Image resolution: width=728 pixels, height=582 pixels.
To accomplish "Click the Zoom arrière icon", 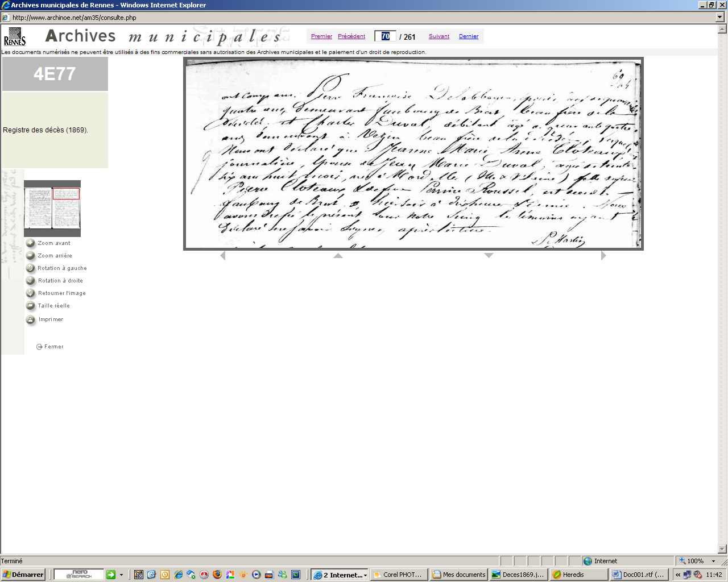I will 31,256.
